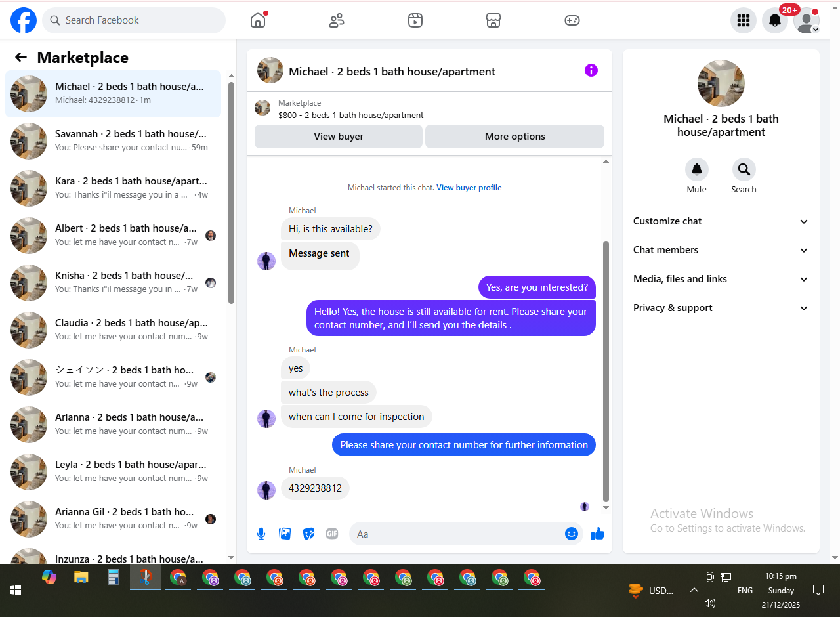Viewport: 840px width, 617px height.
Task: Open Leyla's conversation in the chat list
Action: point(114,472)
